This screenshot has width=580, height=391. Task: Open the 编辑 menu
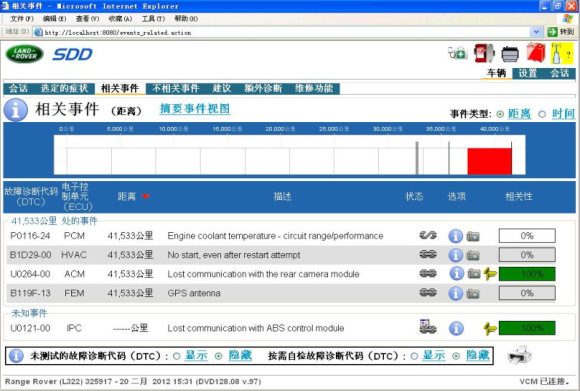pos(54,18)
